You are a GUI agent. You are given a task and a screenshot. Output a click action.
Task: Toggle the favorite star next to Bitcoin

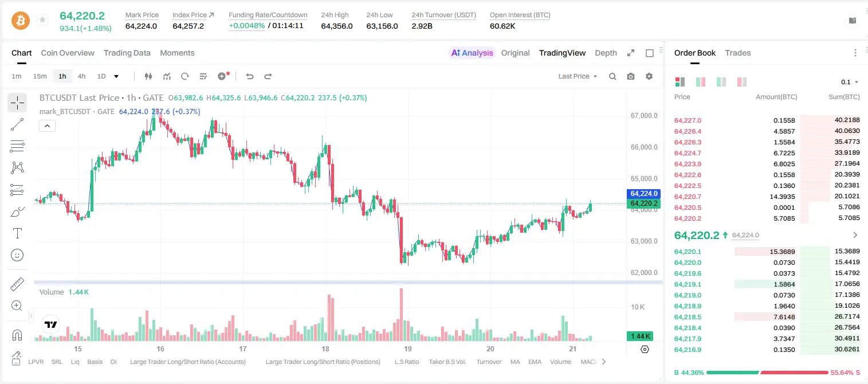pyautogui.click(x=42, y=20)
